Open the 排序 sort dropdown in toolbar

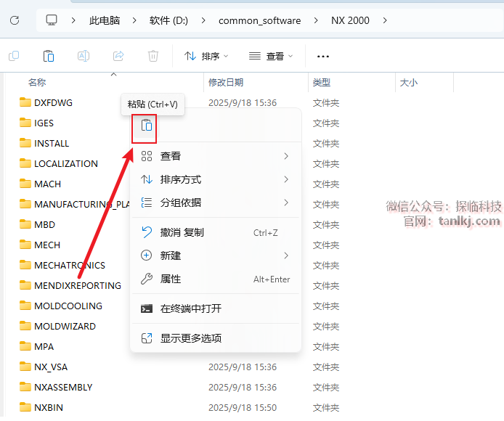coord(206,56)
